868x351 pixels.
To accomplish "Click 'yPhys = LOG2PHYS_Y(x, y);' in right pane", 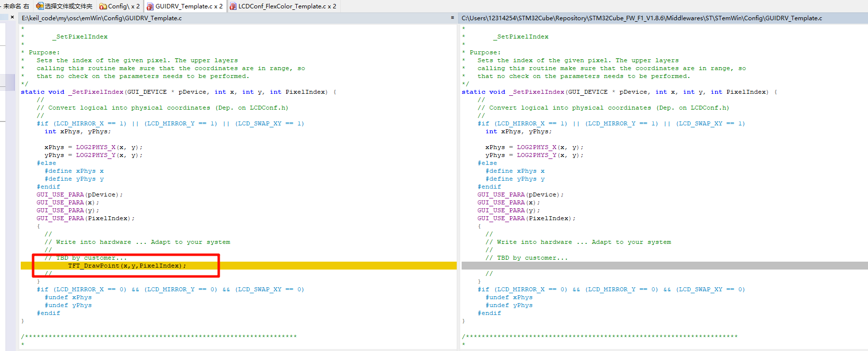I will pyautogui.click(x=534, y=155).
